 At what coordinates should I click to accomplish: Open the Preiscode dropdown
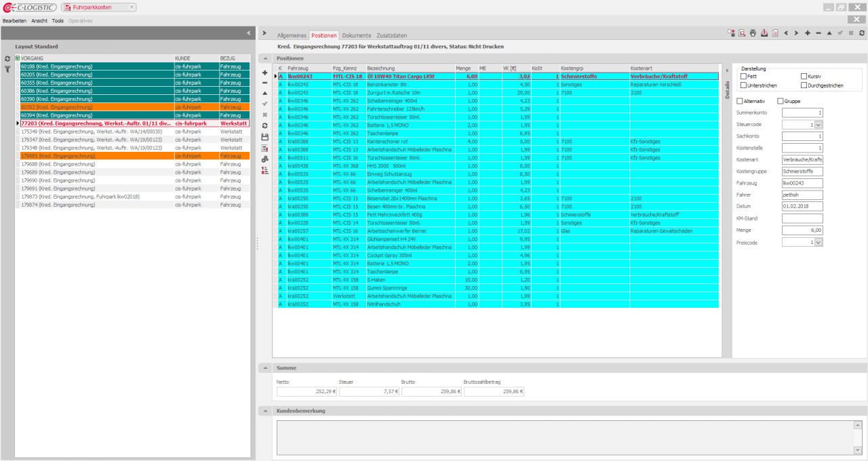[818, 242]
